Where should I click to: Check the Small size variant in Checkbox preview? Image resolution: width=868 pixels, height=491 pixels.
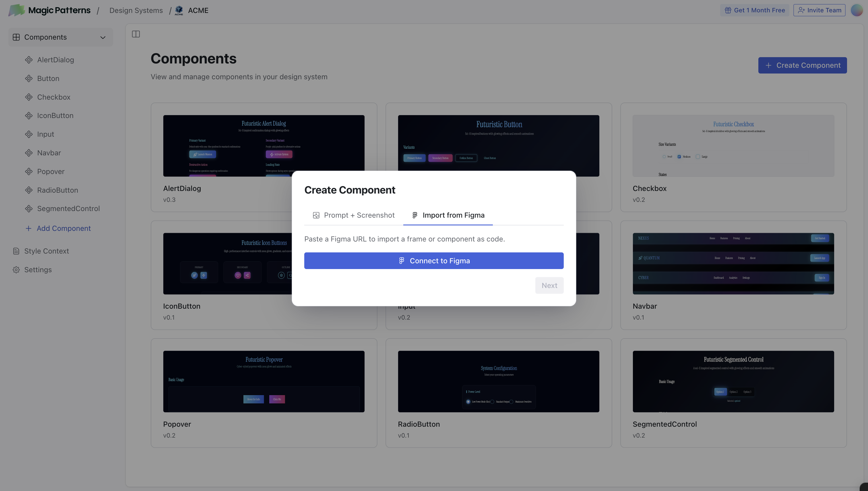coord(664,156)
